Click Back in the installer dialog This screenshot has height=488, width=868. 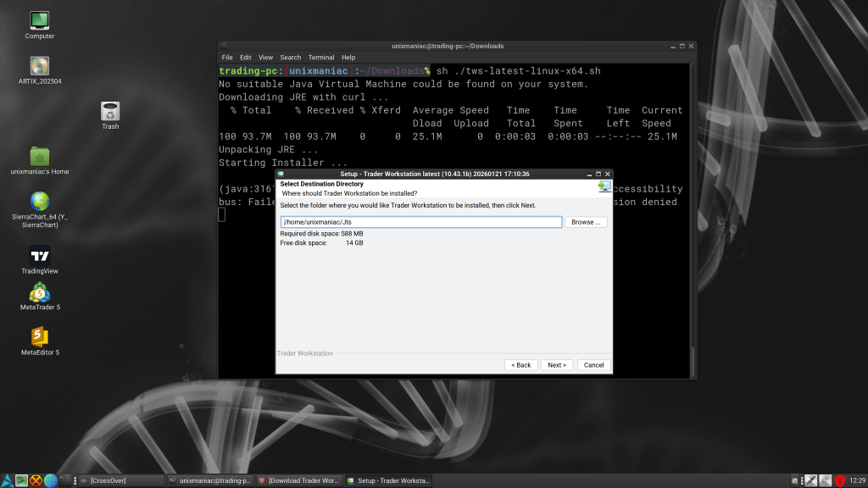coord(520,364)
